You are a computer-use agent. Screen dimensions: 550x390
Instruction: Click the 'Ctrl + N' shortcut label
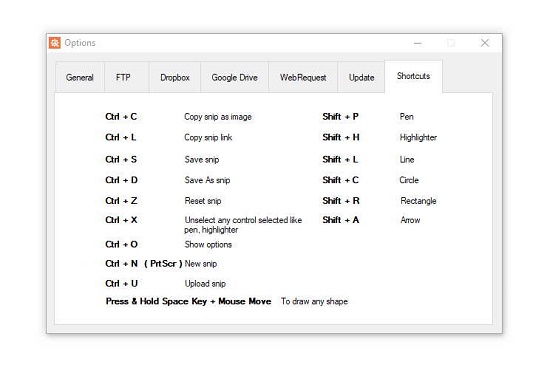tap(121, 264)
